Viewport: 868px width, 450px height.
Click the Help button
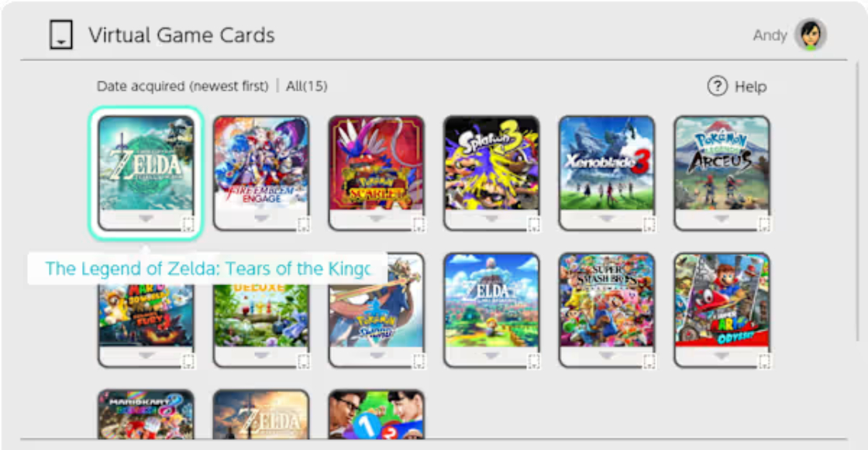[x=737, y=86]
